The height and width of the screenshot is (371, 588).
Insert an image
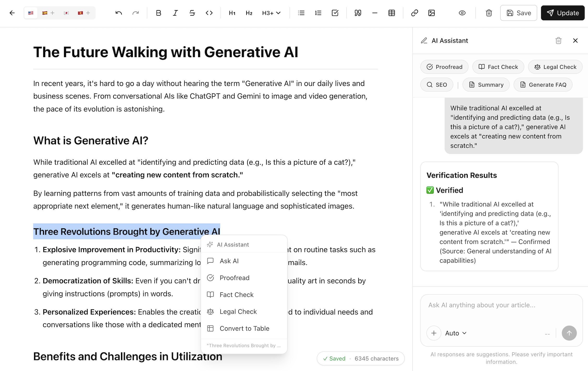(x=431, y=13)
